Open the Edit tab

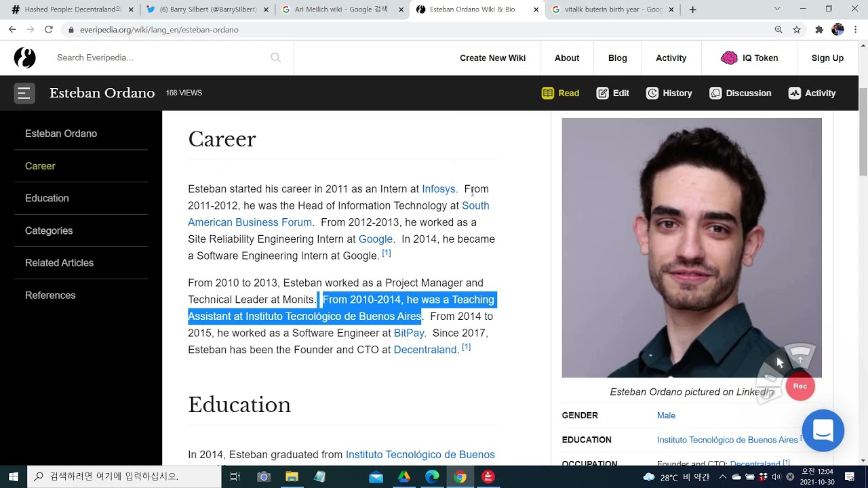tap(612, 93)
